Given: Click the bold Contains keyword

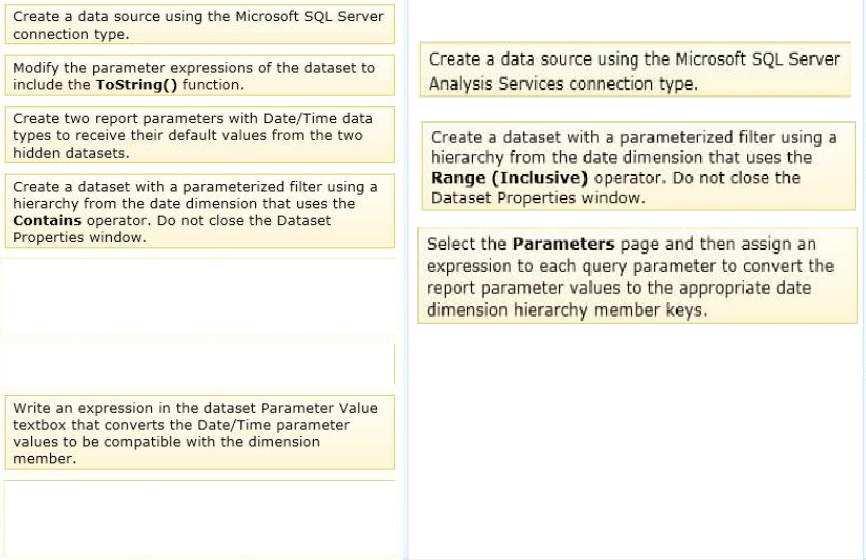Looking at the screenshot, I should click(47, 220).
